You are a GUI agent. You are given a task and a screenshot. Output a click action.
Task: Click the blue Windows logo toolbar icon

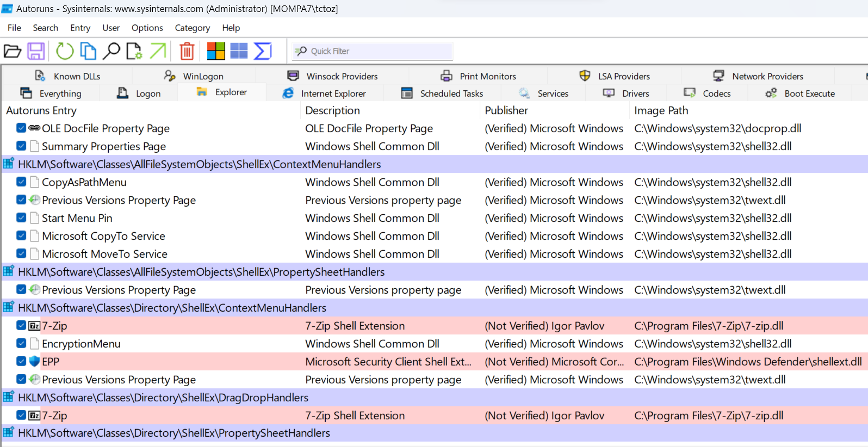point(239,51)
